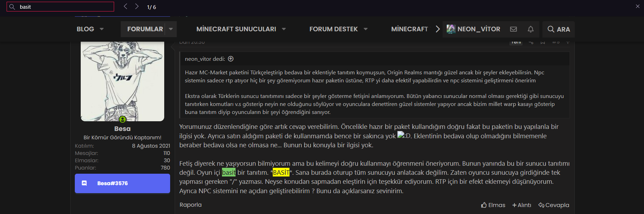
Task: Click the magnifier icon beside ARA
Action: pyautogui.click(x=551, y=29)
